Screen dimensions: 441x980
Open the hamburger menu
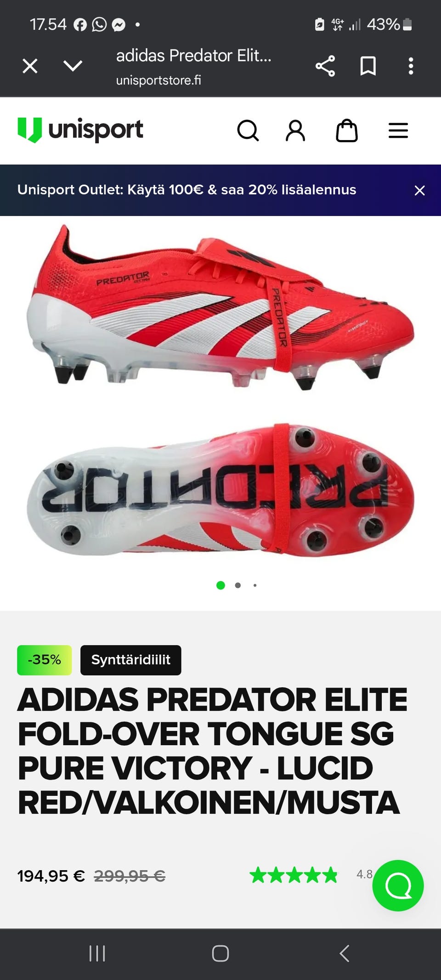398,130
